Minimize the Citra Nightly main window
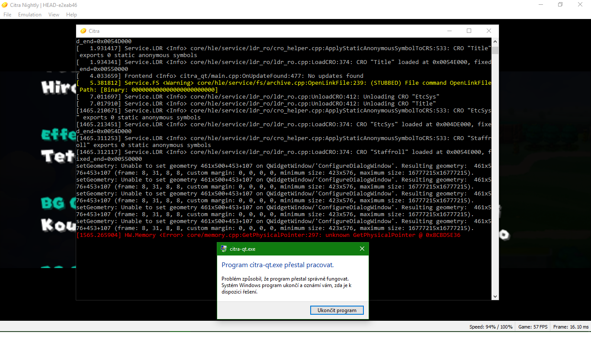The height and width of the screenshot is (364, 591). pos(540,5)
